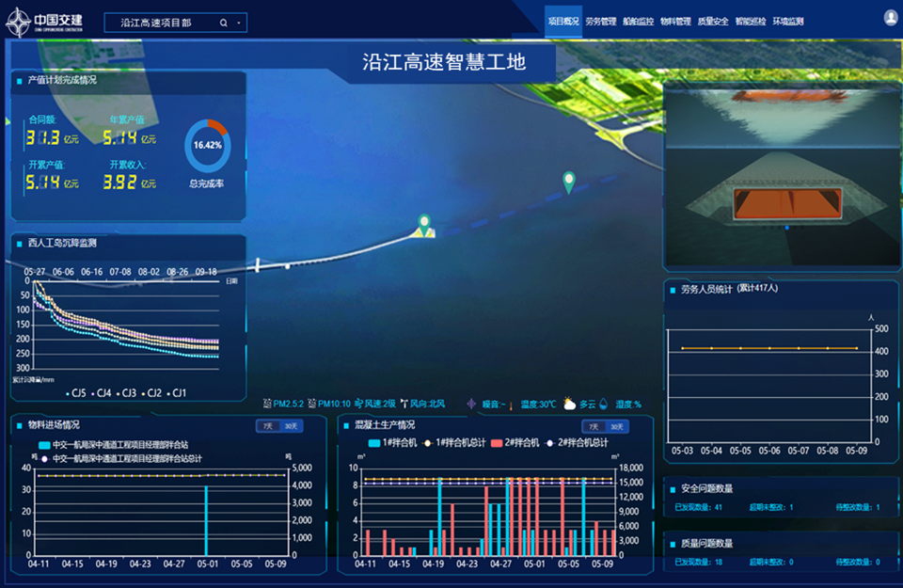The width and height of the screenshot is (903, 588).
Task: Click the green map pin in the sea
Action: point(568,183)
